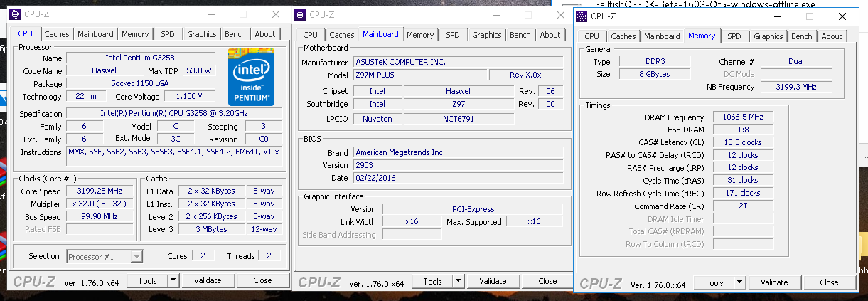868x301 pixels.
Task: Close the Memory CPU-Z window with X
Action: pyautogui.click(x=842, y=16)
